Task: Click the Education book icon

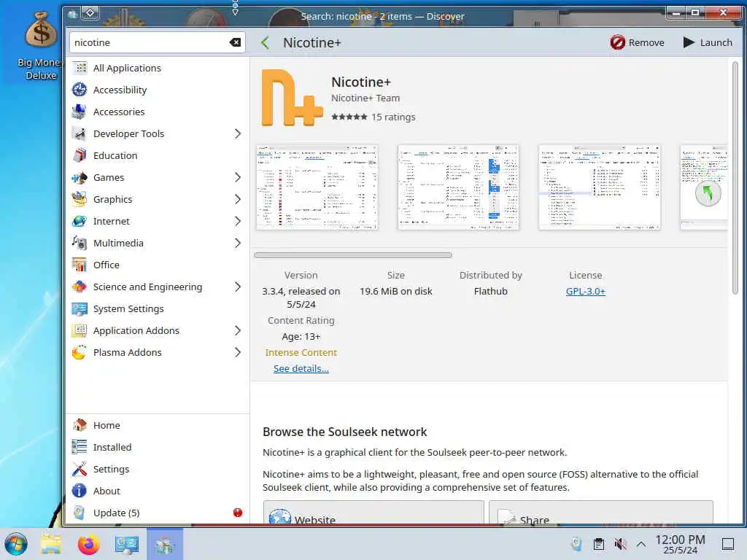Action: pyautogui.click(x=80, y=155)
